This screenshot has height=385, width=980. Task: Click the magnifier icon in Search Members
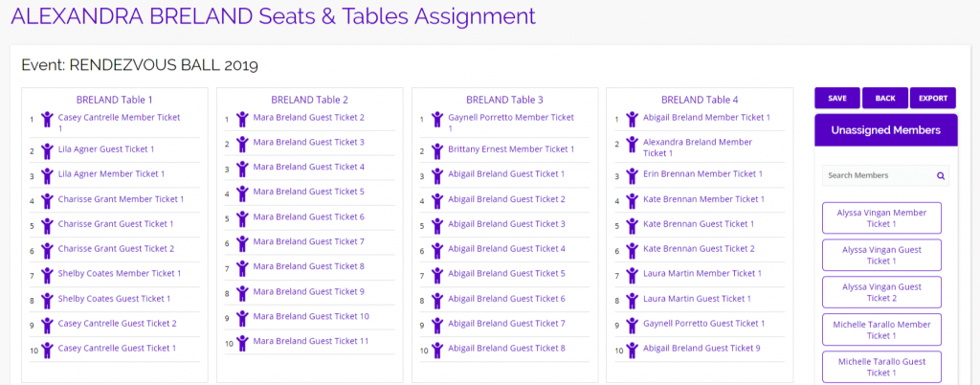[x=940, y=176]
